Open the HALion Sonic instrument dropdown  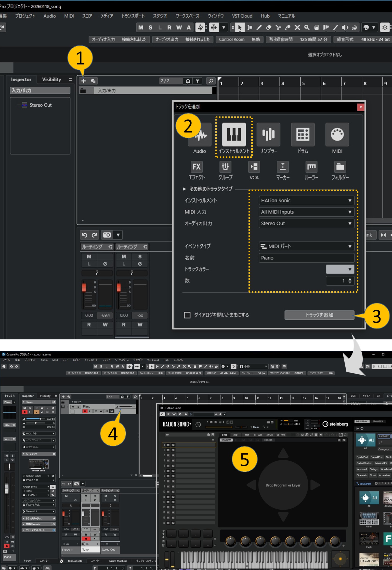[x=306, y=201]
